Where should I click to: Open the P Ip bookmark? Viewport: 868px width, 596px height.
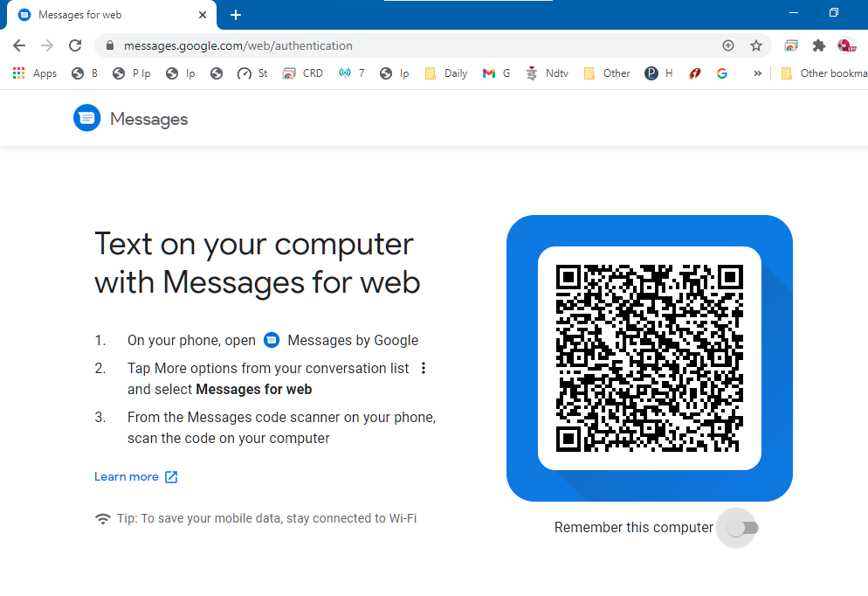(131, 73)
